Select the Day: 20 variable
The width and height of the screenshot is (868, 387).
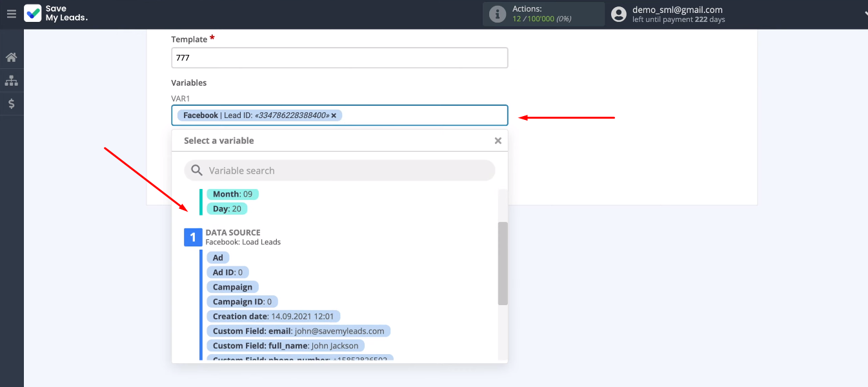(227, 209)
